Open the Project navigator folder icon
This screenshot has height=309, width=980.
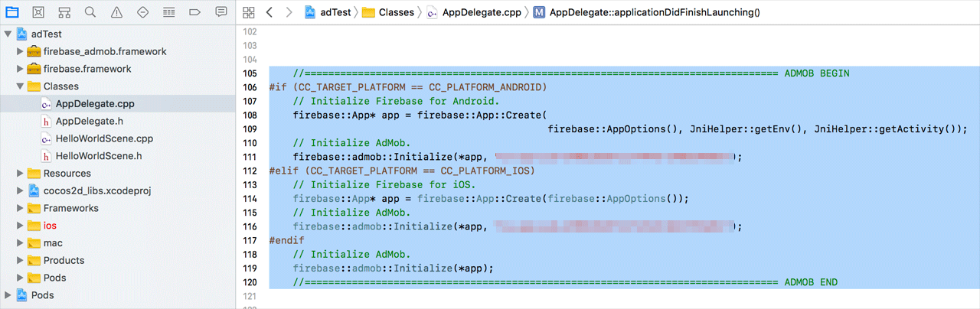pyautogui.click(x=12, y=12)
